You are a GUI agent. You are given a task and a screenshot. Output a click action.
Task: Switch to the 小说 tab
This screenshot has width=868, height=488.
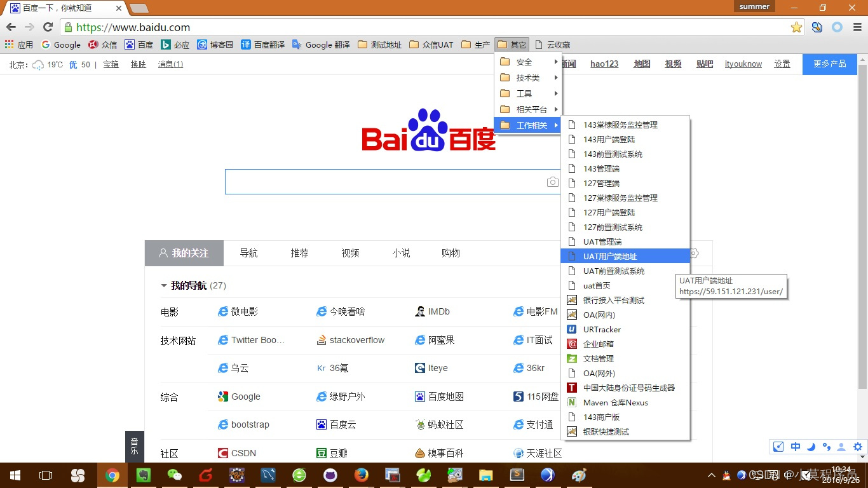pyautogui.click(x=401, y=253)
